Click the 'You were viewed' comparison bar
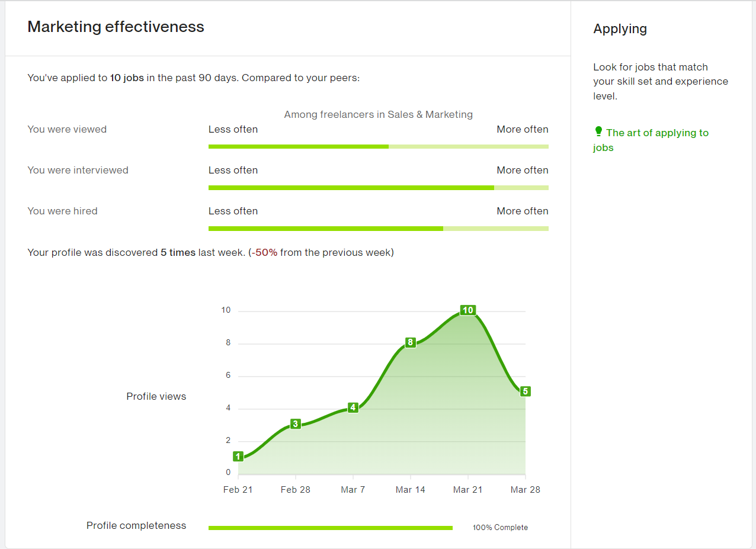 click(x=378, y=146)
